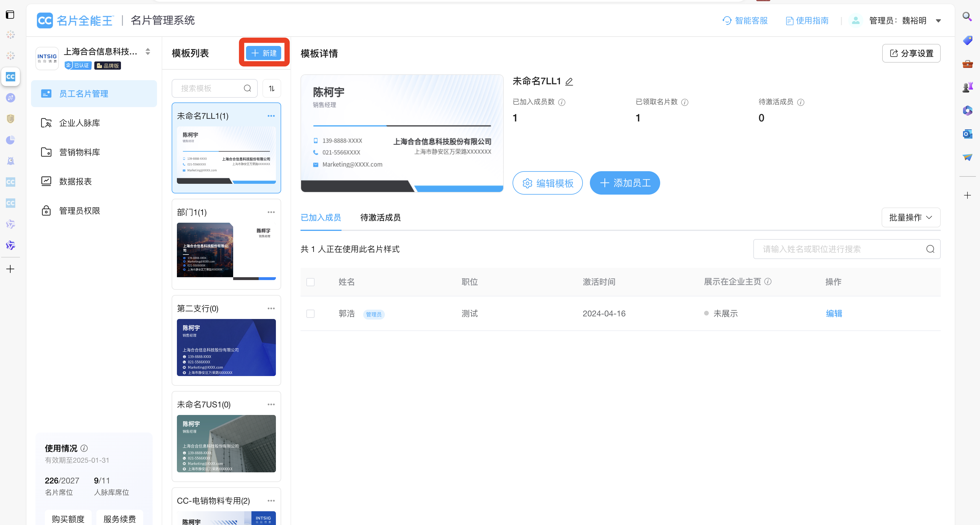Open Outlook icon in right sidebar
This screenshot has width=980, height=525.
pyautogui.click(x=967, y=134)
